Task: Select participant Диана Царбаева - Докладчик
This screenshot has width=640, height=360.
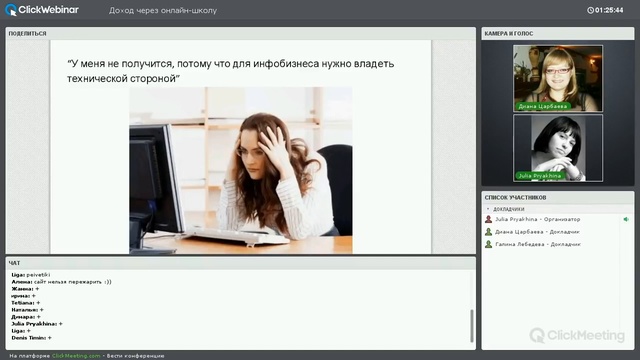Action: (538, 232)
